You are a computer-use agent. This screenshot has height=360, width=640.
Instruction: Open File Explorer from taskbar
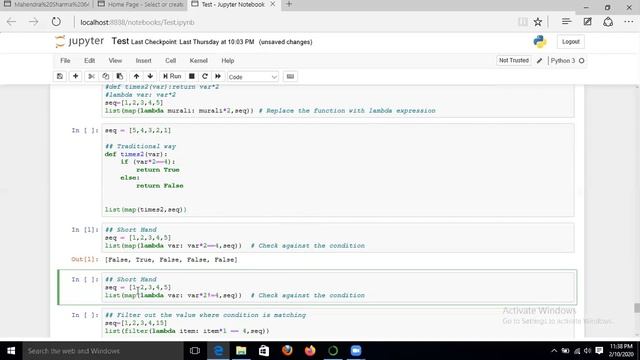click(x=241, y=351)
